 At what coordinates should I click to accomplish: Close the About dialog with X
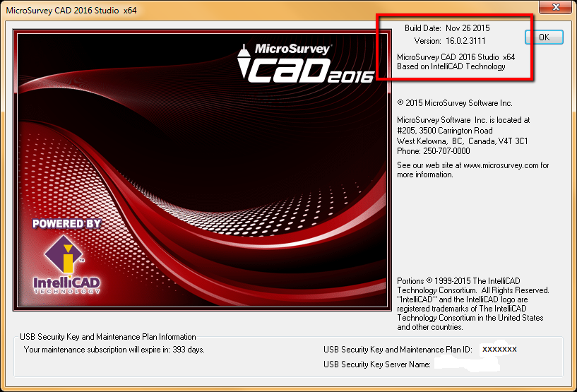tap(556, 7)
